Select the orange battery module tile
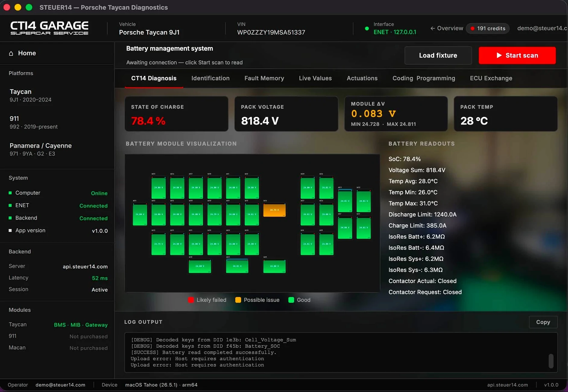This screenshot has width=568, height=392. click(x=274, y=210)
